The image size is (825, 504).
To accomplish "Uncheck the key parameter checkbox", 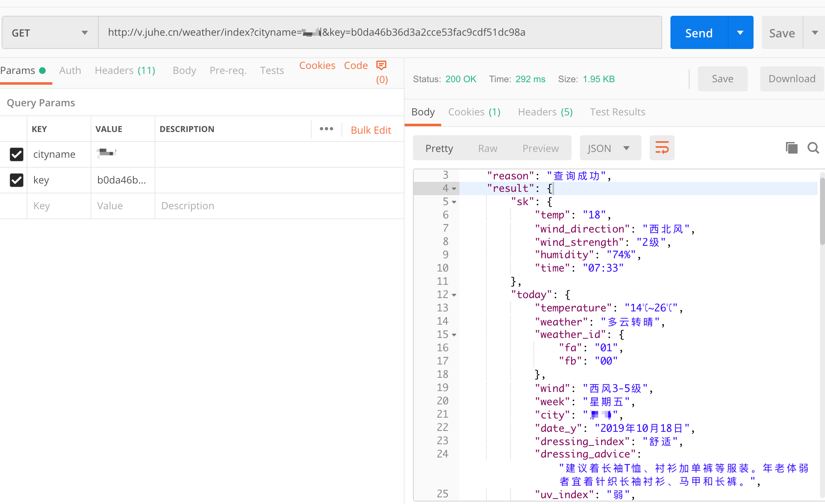I will coord(17,180).
